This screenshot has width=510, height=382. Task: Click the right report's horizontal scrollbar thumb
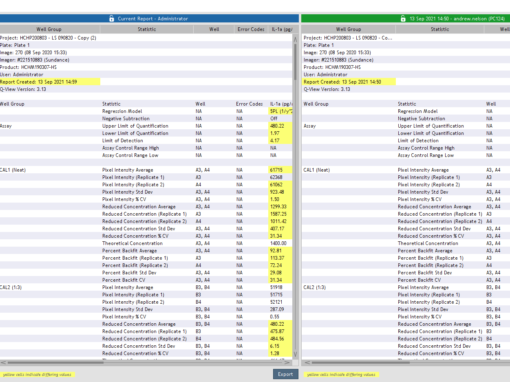[361, 362]
